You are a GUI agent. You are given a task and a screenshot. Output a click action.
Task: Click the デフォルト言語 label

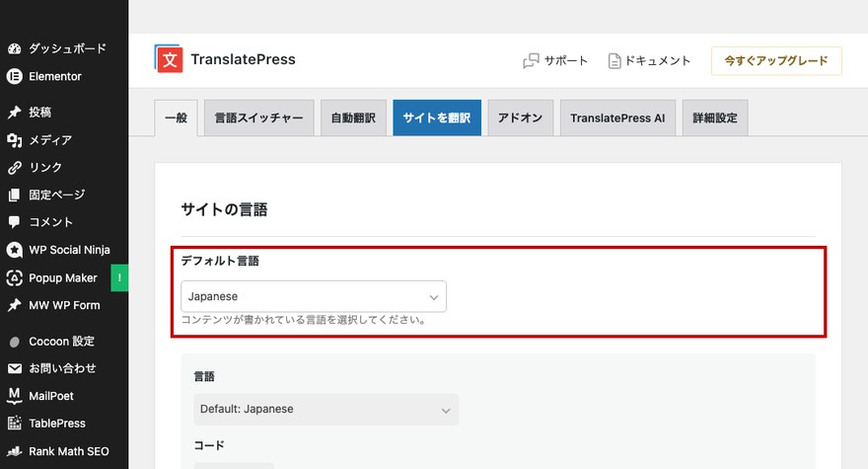[x=220, y=261]
